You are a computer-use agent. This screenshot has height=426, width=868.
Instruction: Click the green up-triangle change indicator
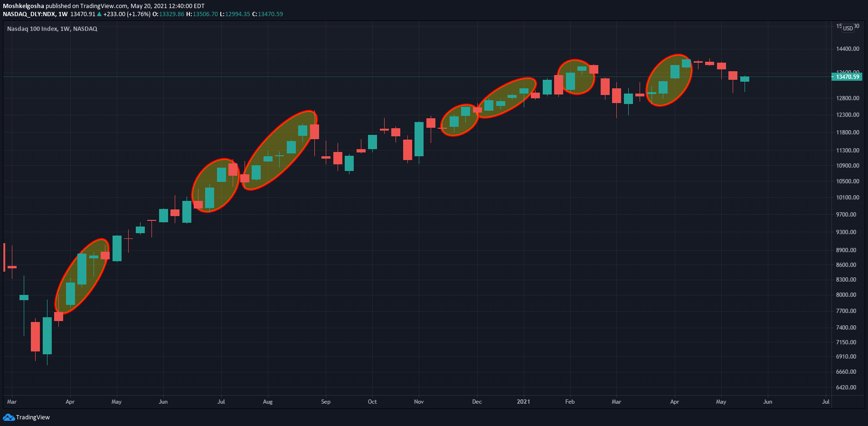pyautogui.click(x=99, y=14)
